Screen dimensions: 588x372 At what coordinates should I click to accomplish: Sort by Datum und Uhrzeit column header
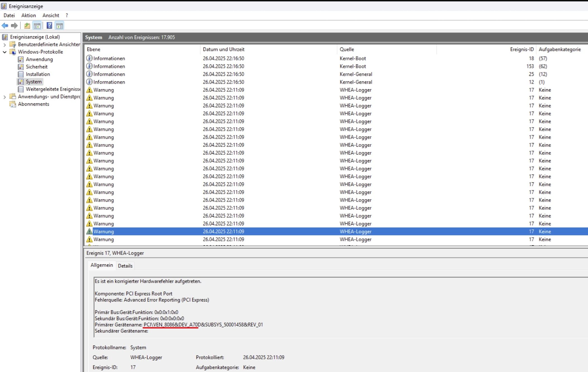224,49
